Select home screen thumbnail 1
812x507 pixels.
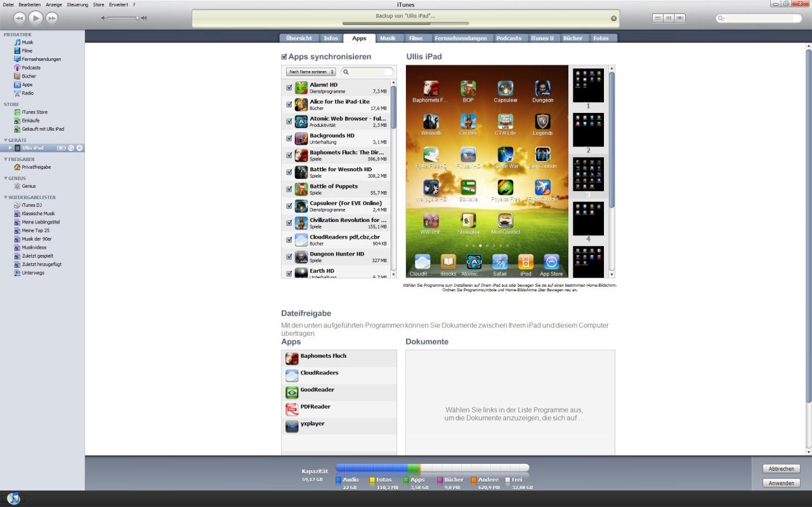click(x=588, y=86)
